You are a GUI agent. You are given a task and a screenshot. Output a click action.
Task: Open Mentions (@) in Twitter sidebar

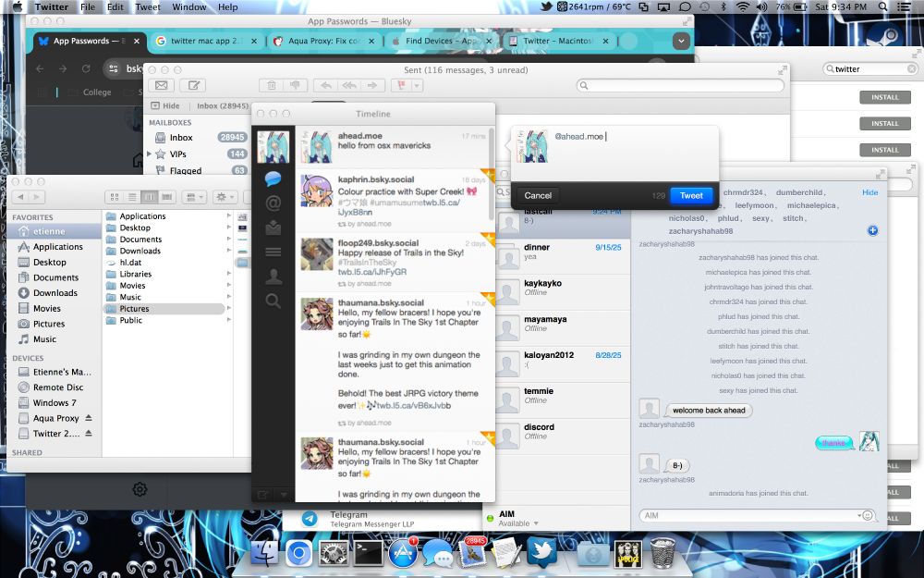(273, 203)
